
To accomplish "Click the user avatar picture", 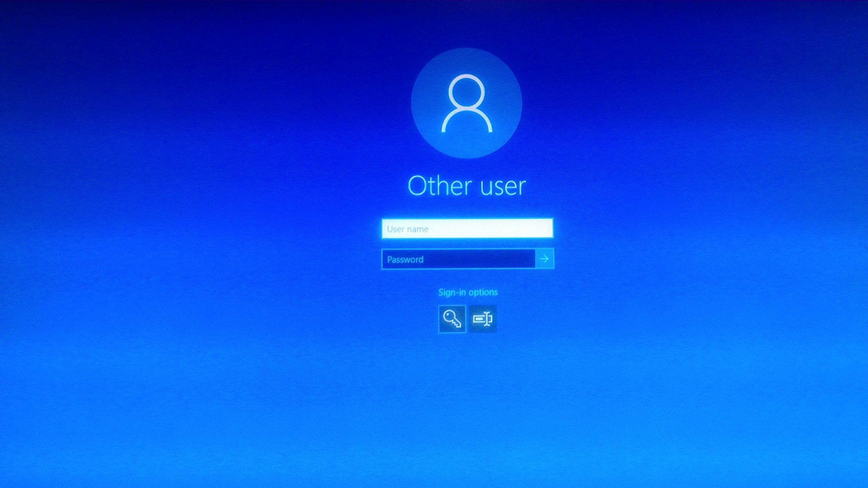I will click(x=467, y=103).
